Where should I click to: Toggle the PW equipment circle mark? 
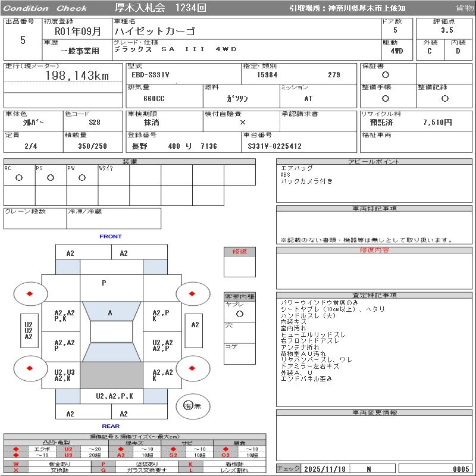tap(82, 177)
